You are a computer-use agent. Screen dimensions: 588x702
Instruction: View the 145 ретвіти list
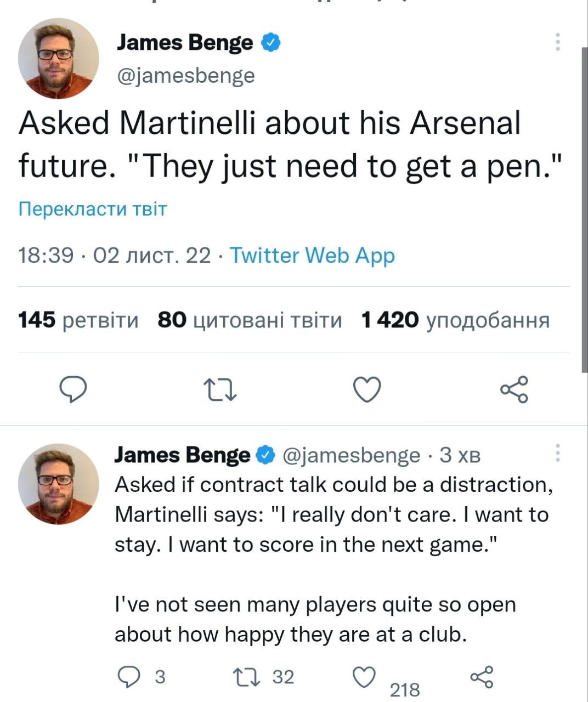point(78,320)
